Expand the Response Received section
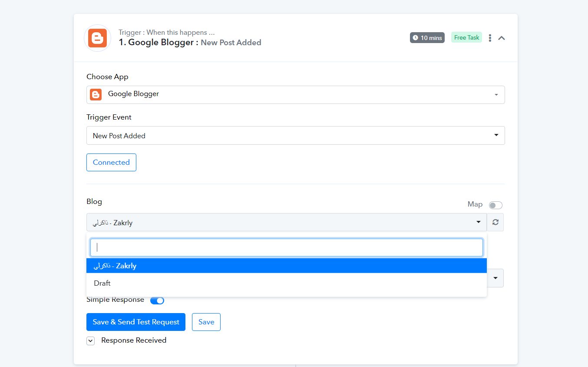The height and width of the screenshot is (367, 588). [90, 341]
